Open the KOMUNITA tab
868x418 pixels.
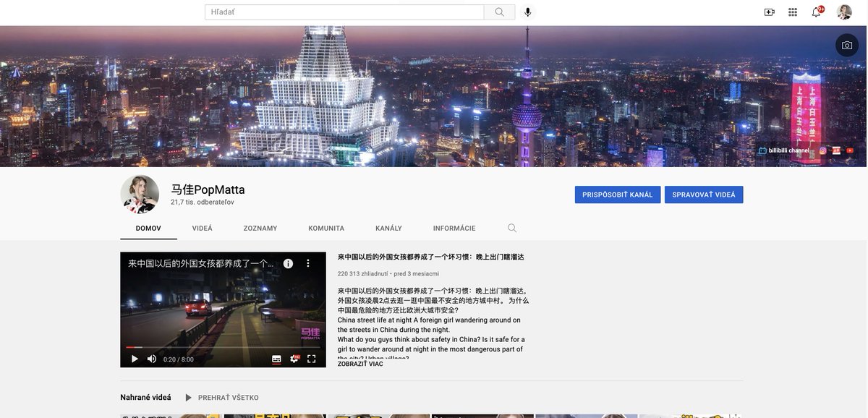coord(326,229)
